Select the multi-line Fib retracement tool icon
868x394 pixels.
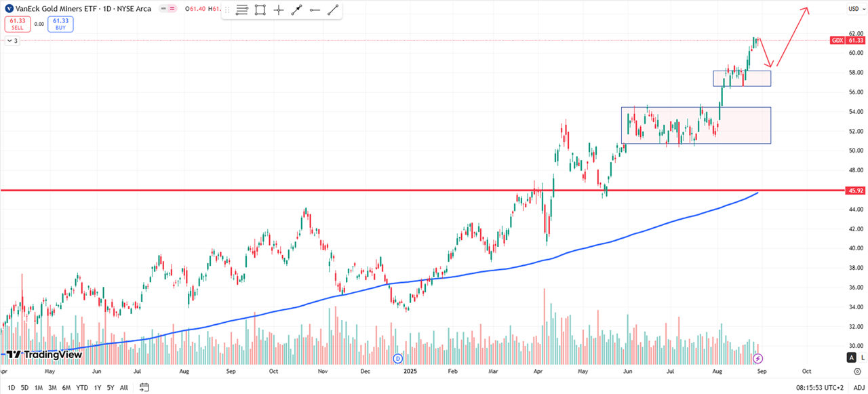243,10
